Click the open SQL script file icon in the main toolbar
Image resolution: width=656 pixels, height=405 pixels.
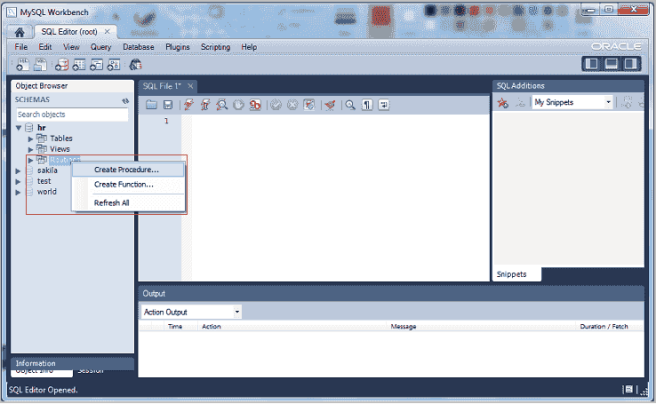click(40, 64)
